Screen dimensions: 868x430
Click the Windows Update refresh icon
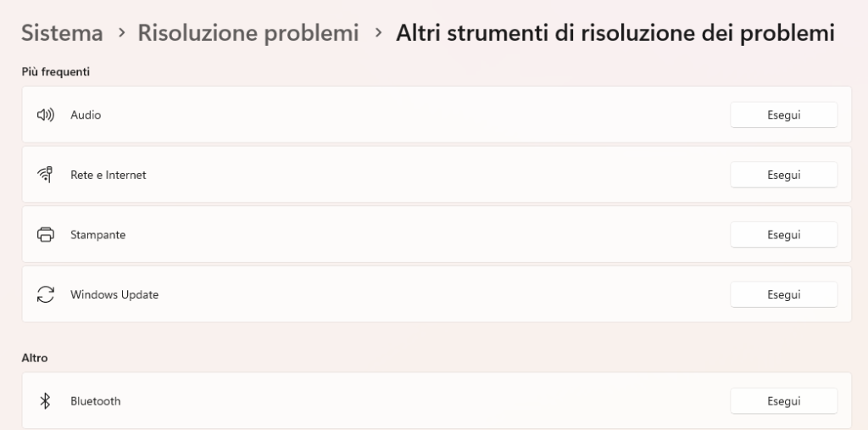pyautogui.click(x=46, y=295)
